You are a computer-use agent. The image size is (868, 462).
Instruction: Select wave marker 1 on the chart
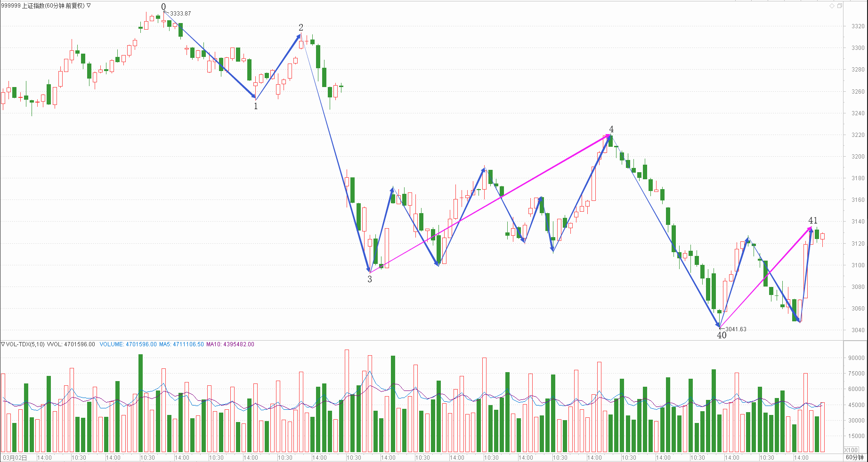coord(256,106)
